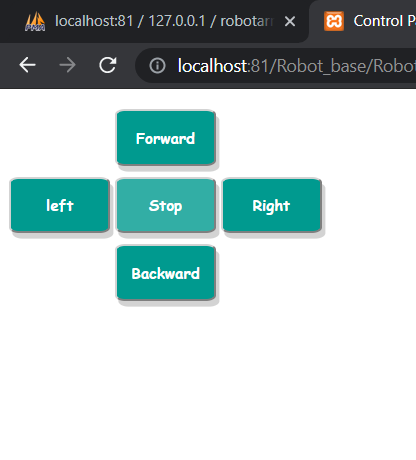Click the localhost address bar URL
The image size is (416, 460).
click(297, 66)
